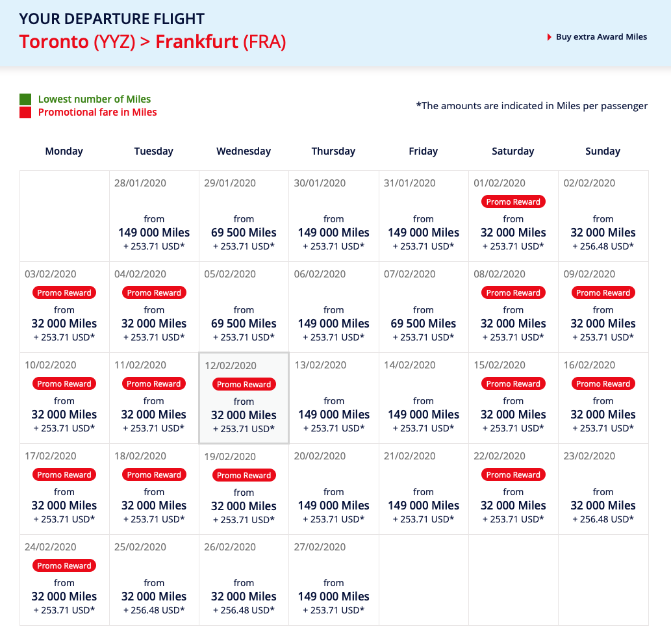Select the 13/02/2020 date cell
This screenshot has height=644, width=671.
pyautogui.click(x=333, y=398)
